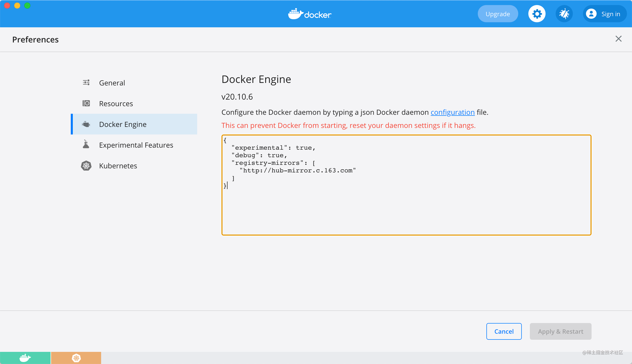Open the configuration hyperlink
Image resolution: width=632 pixels, height=364 pixels.
tap(453, 112)
